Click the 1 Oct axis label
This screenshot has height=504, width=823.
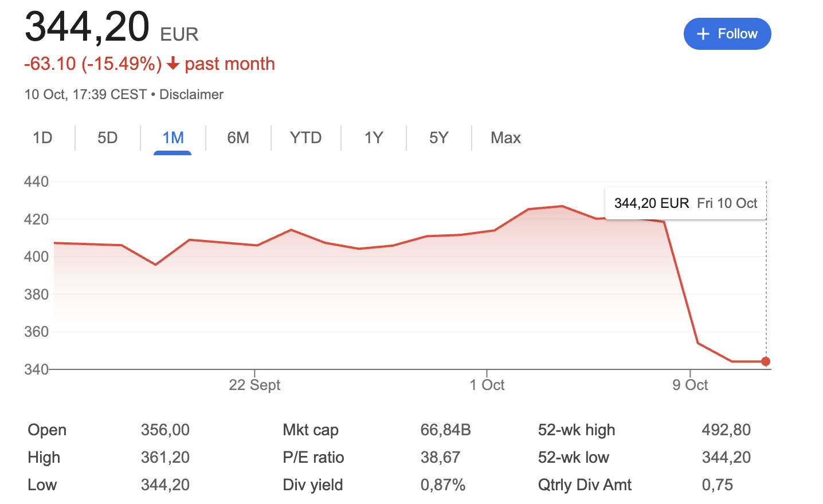pos(487,385)
